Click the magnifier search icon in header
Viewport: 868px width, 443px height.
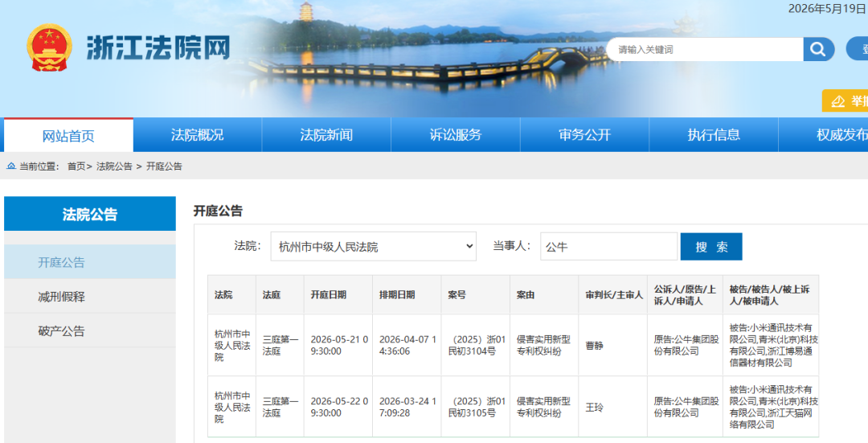[819, 49]
